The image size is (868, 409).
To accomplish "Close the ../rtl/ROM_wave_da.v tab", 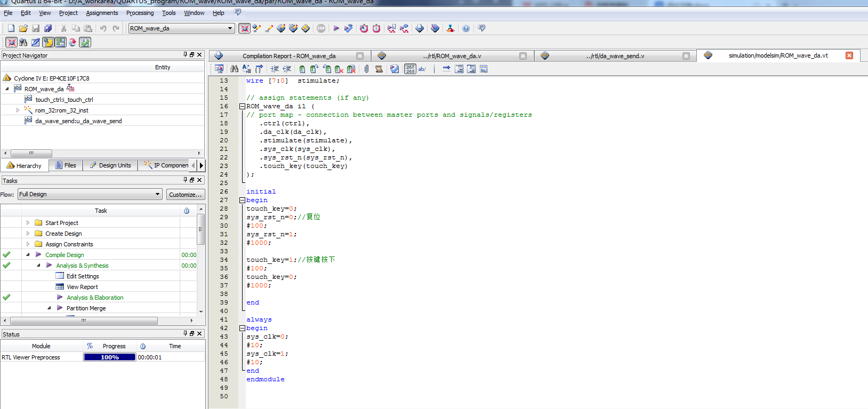I will [x=523, y=56].
